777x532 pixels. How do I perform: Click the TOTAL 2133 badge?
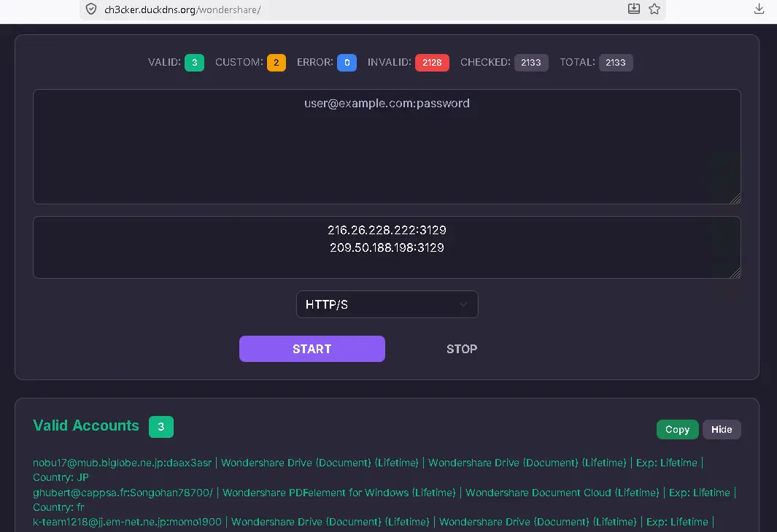(x=616, y=63)
